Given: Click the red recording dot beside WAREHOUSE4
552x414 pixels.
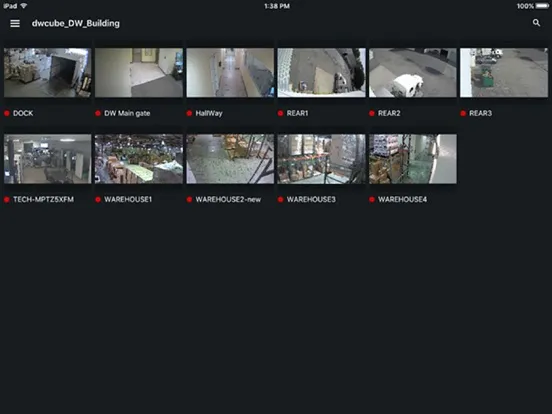Looking at the screenshot, I should (x=372, y=200).
